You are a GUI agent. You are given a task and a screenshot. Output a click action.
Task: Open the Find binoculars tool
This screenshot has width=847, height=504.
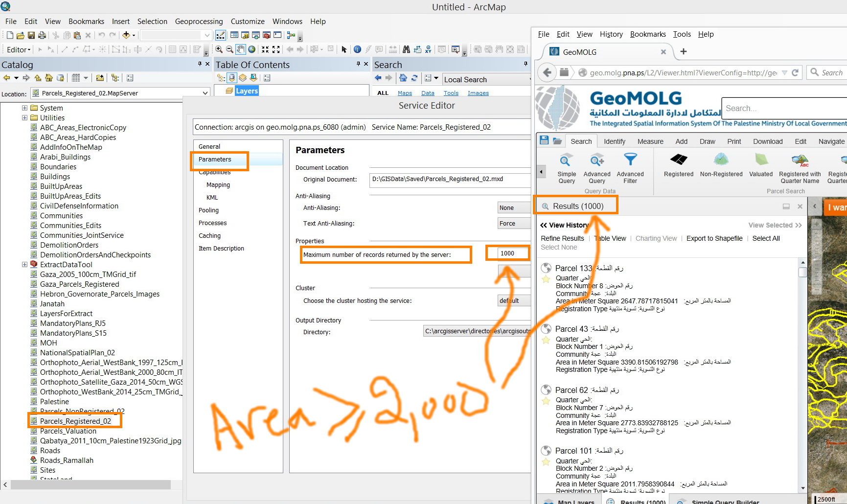pyautogui.click(x=406, y=49)
